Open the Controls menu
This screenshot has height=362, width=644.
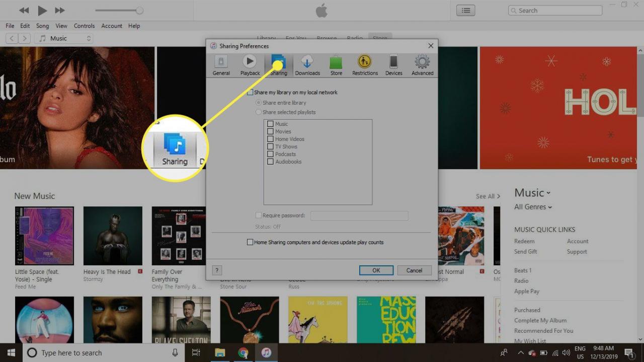coord(85,26)
